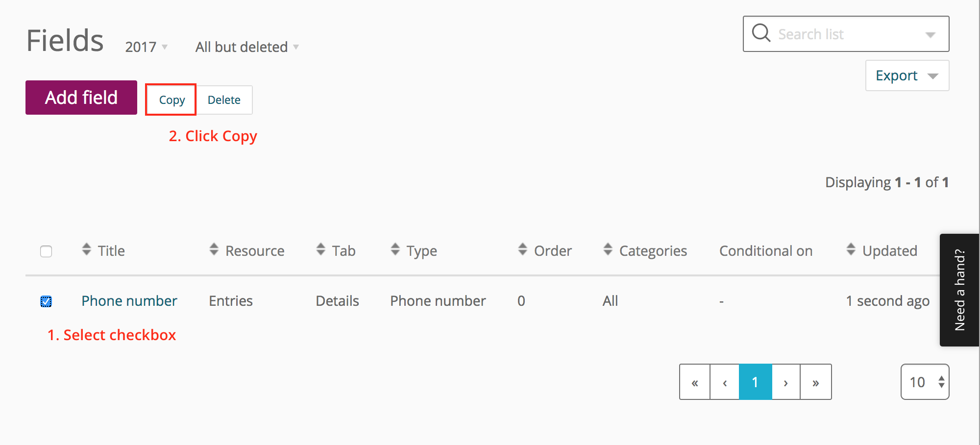Viewport: 980px width, 445px height.
Task: Change the items-per-page selector showing 10
Action: pyautogui.click(x=925, y=382)
